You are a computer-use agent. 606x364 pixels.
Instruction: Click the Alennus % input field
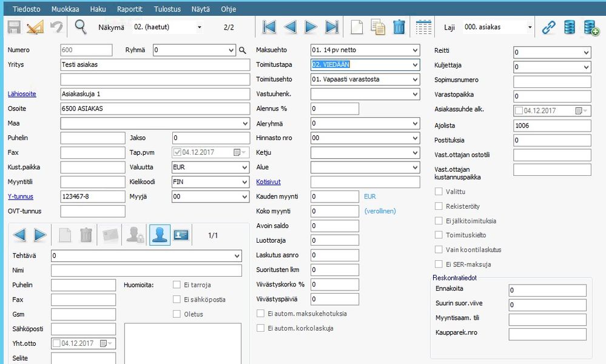335,109
